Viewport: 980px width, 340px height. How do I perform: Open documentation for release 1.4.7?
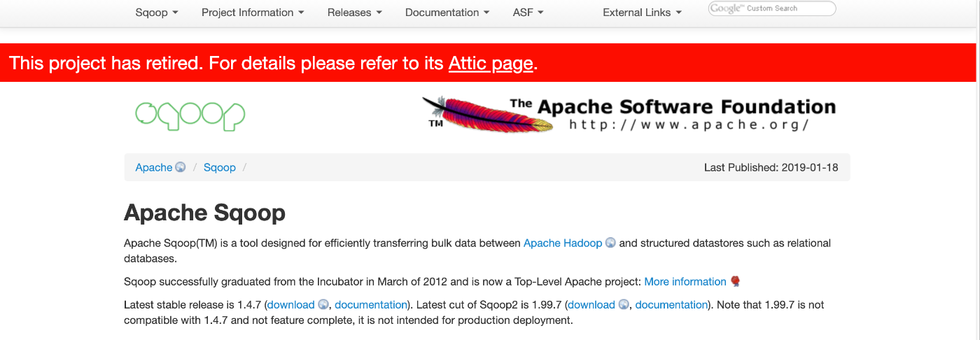coord(371,305)
